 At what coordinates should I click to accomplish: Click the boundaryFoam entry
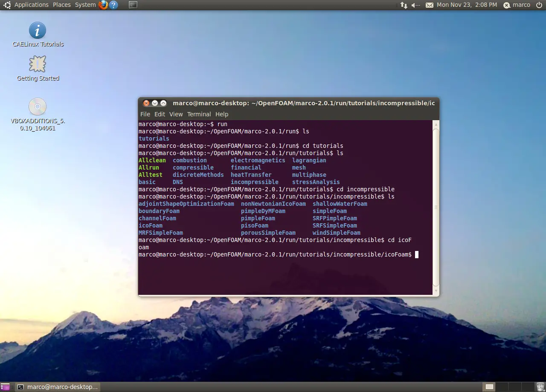tap(159, 211)
